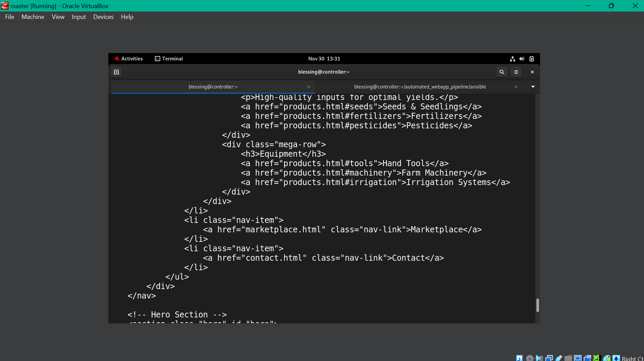The width and height of the screenshot is (644, 361).
Task: Open a new terminal tab
Action: click(x=116, y=72)
